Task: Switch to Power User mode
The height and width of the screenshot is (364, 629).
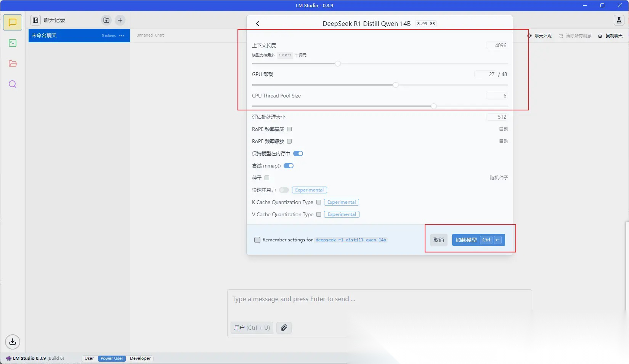Action: point(112,358)
